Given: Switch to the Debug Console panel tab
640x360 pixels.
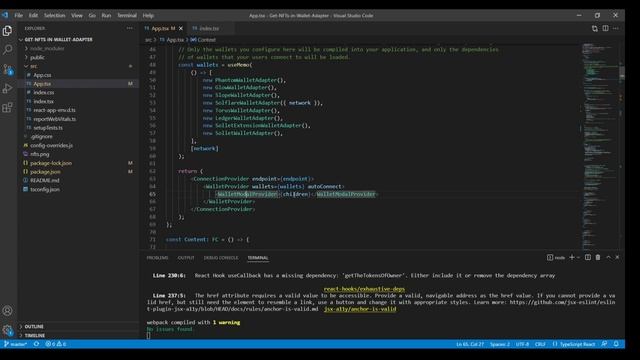Looking at the screenshot, I should tap(221, 258).
